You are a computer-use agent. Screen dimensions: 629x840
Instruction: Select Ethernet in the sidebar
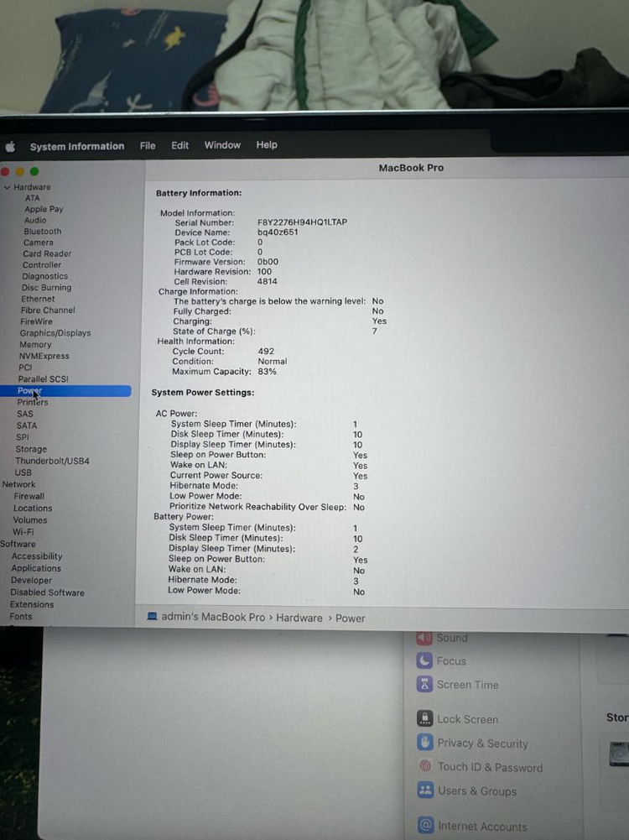[x=38, y=299]
